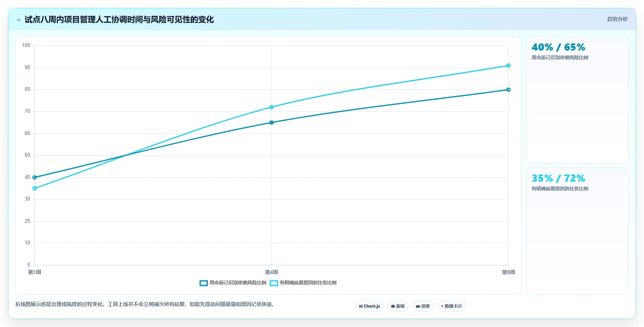This screenshot has height=327, width=644.
Task: Click the panel title 试点八周内项目管理人工协调时间与风险可见性的变化
Action: (119, 19)
